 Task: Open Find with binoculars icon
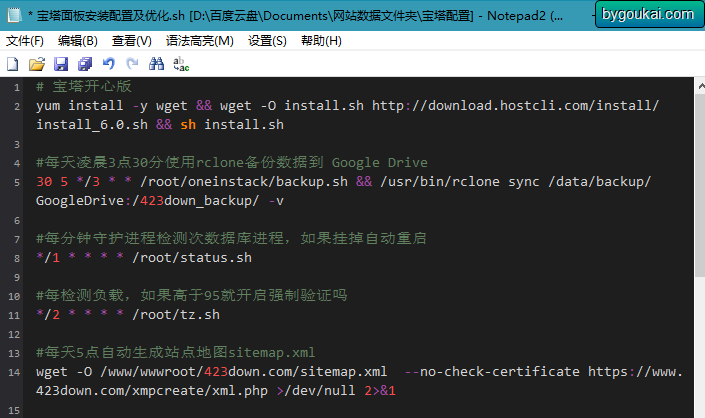pos(156,64)
